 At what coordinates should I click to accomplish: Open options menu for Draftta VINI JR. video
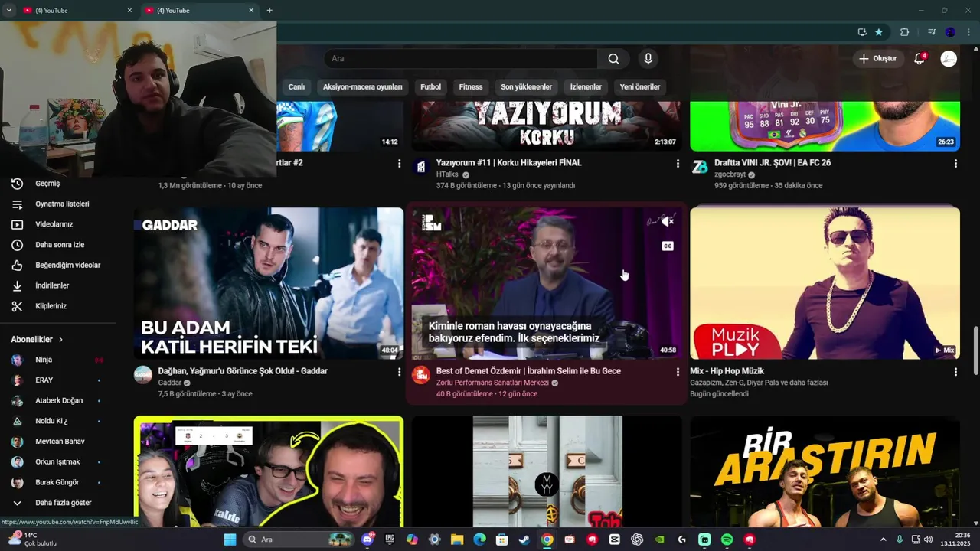click(x=955, y=164)
